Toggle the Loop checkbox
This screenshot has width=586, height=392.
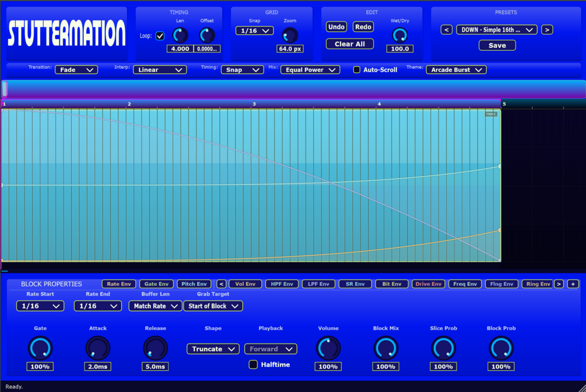160,36
